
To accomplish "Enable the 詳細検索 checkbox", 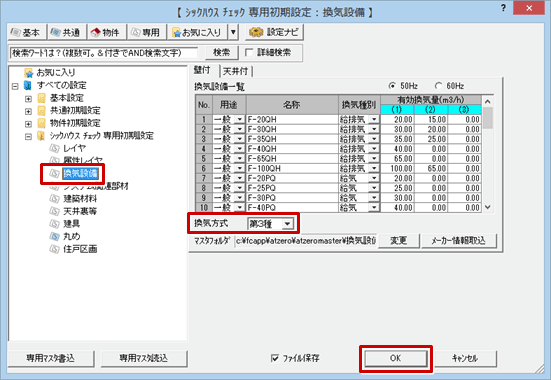I will click(249, 53).
